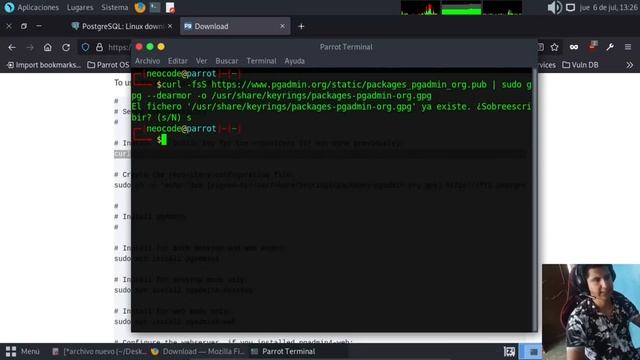This screenshot has width=640, height=360.
Task: Open the Firefox home page
Action: click(x=48, y=47)
